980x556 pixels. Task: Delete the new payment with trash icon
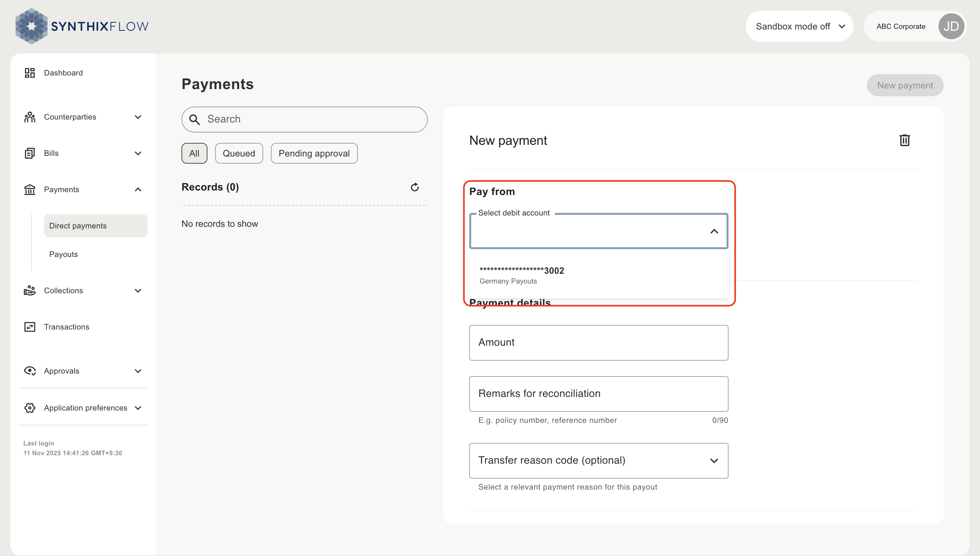[x=904, y=141]
